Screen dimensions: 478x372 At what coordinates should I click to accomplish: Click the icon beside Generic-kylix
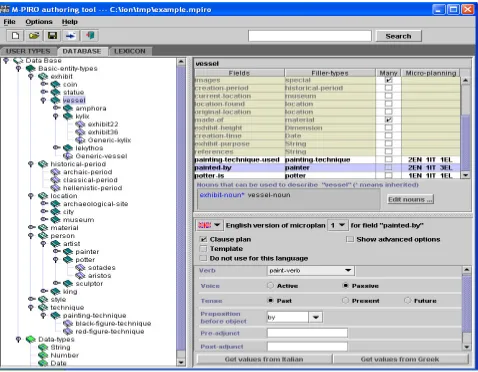coord(80,140)
